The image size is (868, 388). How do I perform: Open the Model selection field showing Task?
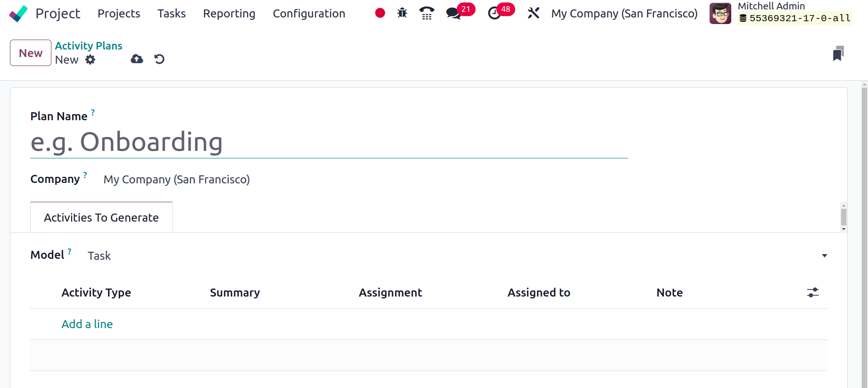pos(457,256)
